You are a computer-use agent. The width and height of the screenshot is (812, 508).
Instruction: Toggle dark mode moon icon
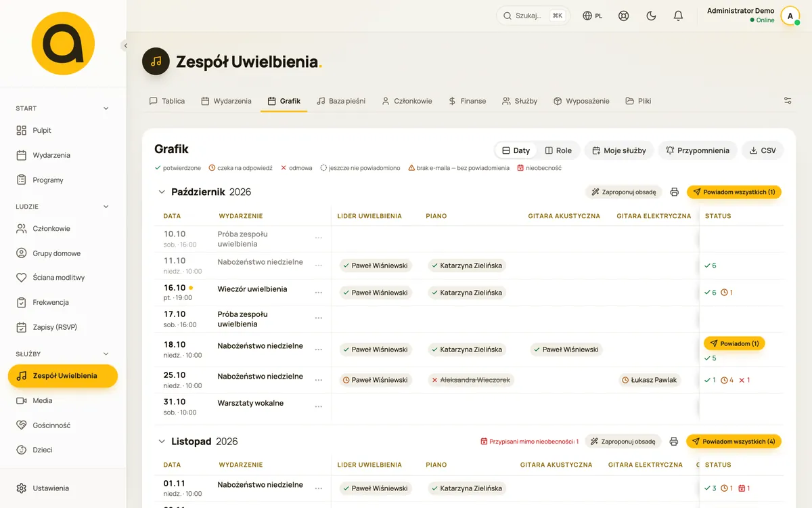pyautogui.click(x=651, y=16)
